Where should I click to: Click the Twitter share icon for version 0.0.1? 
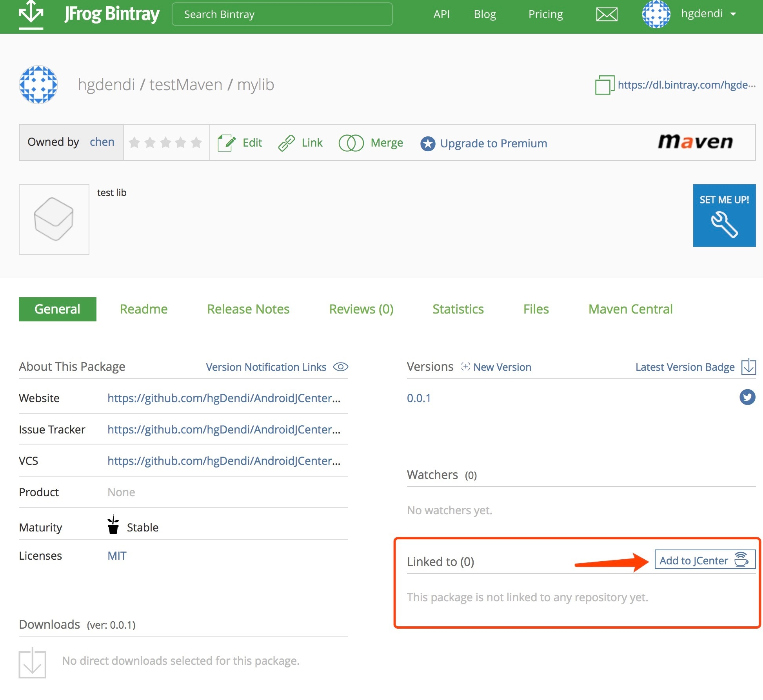click(747, 397)
